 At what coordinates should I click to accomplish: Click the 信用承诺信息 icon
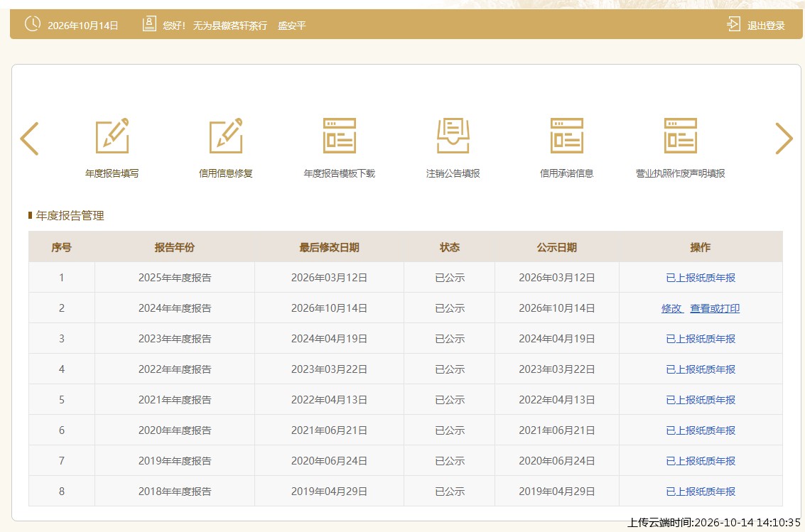tap(567, 136)
